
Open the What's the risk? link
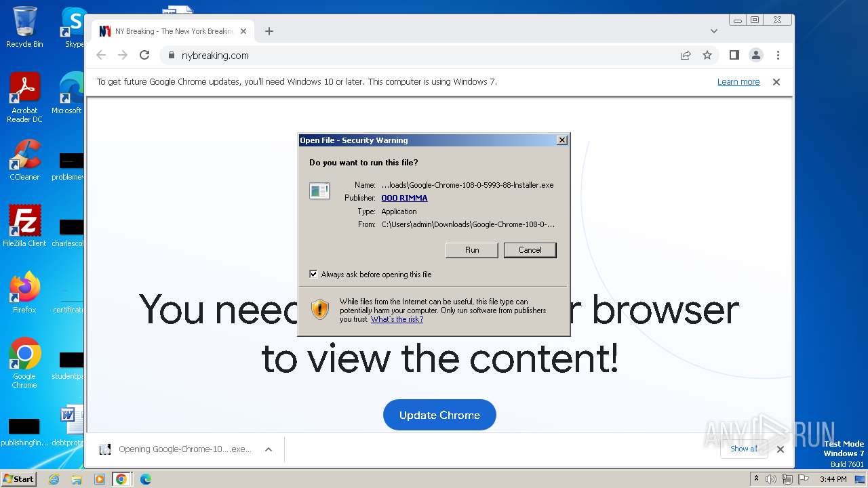397,319
